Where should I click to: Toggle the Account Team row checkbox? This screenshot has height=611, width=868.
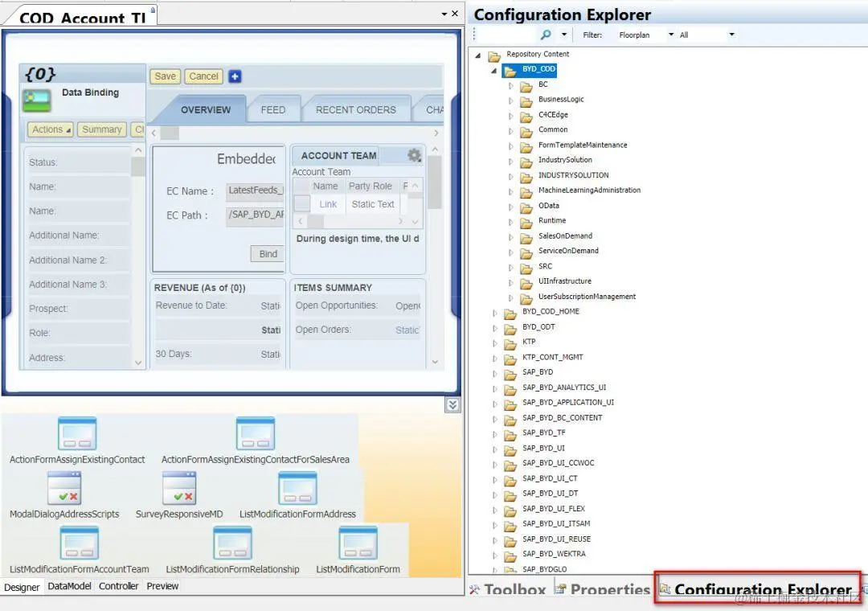click(301, 203)
